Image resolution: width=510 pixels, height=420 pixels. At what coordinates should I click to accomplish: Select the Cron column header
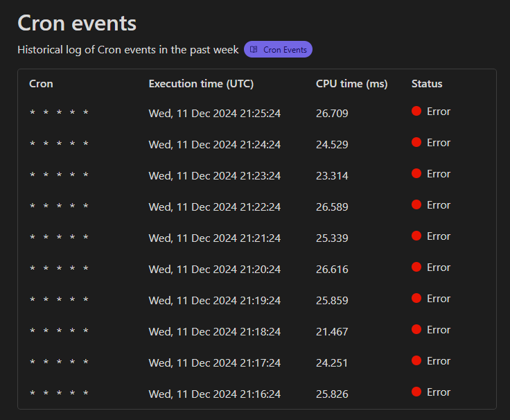(41, 84)
